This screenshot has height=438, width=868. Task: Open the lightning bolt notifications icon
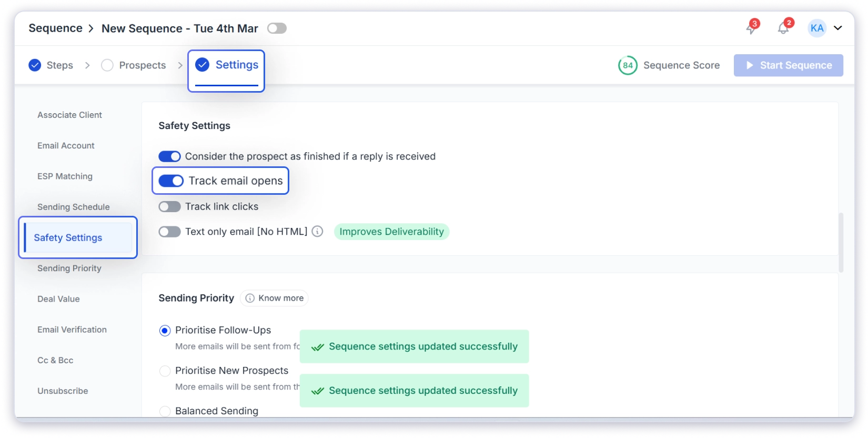click(x=751, y=28)
